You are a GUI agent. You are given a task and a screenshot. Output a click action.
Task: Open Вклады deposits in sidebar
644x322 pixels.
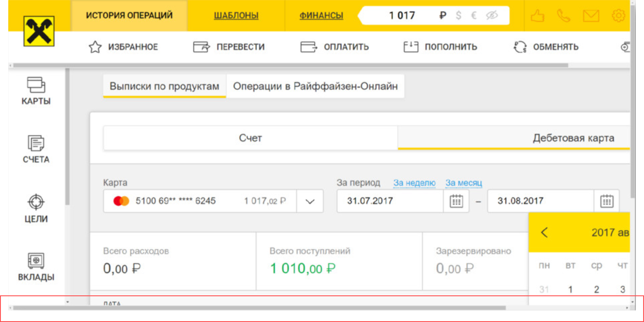click(36, 267)
